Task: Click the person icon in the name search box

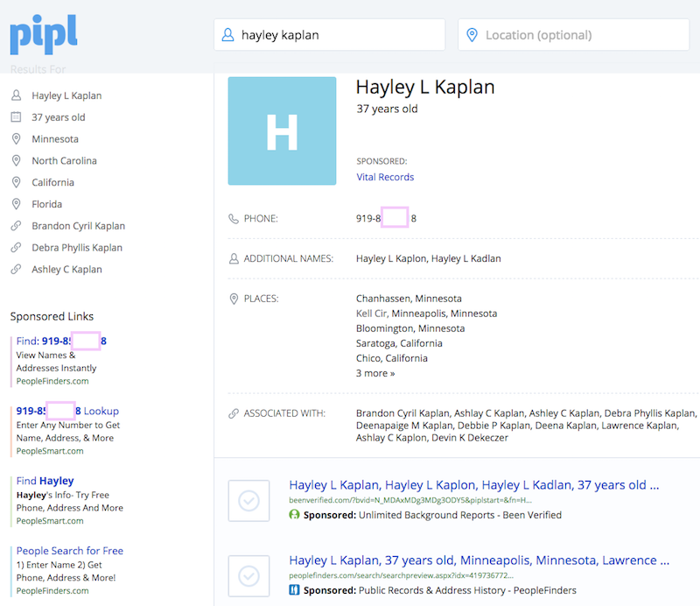Action: (227, 35)
